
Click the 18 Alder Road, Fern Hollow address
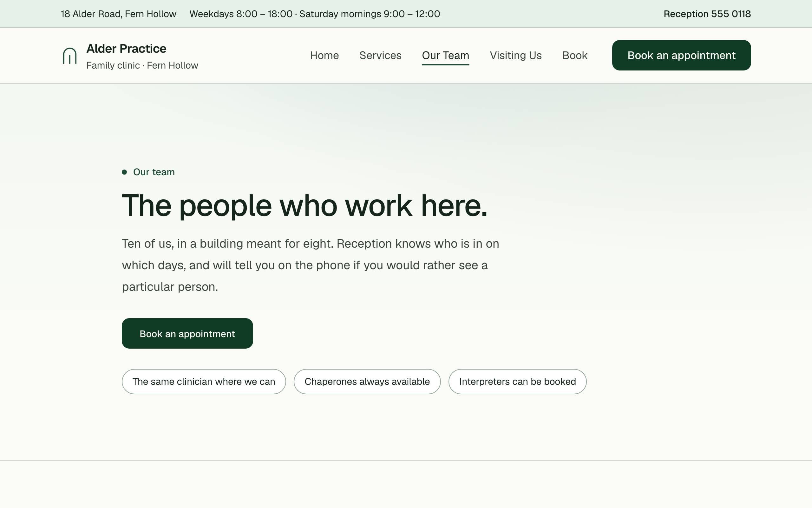coord(118,14)
